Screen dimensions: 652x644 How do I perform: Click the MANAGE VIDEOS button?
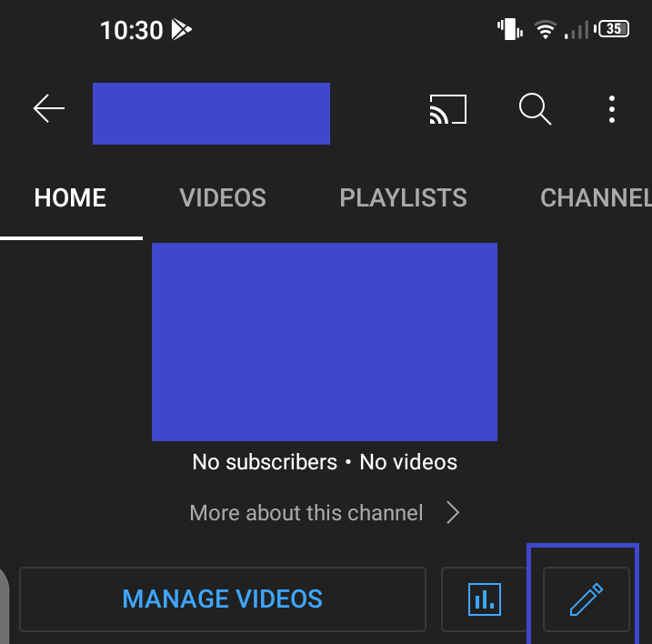(223, 599)
